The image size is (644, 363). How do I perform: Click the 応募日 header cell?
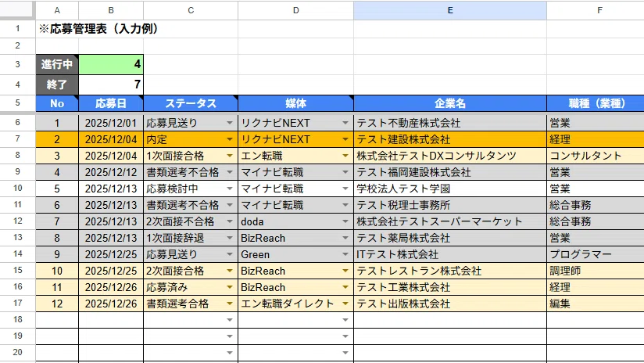point(111,103)
